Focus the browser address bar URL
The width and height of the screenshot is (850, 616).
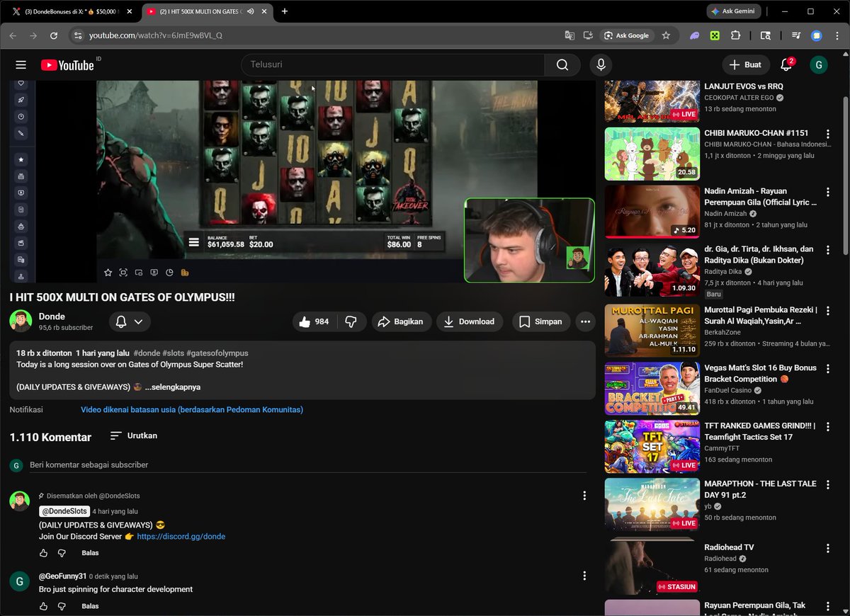[156, 35]
